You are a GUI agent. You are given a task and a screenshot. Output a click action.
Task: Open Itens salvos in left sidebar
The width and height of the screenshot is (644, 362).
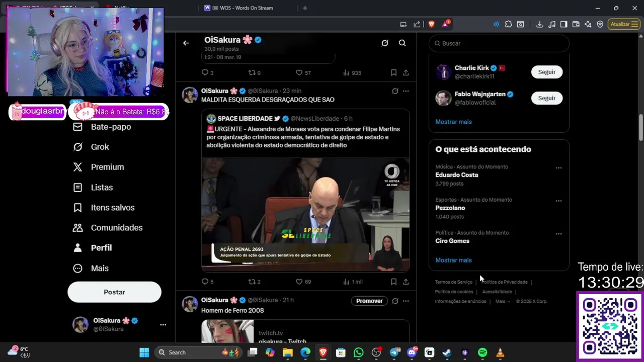(x=104, y=207)
